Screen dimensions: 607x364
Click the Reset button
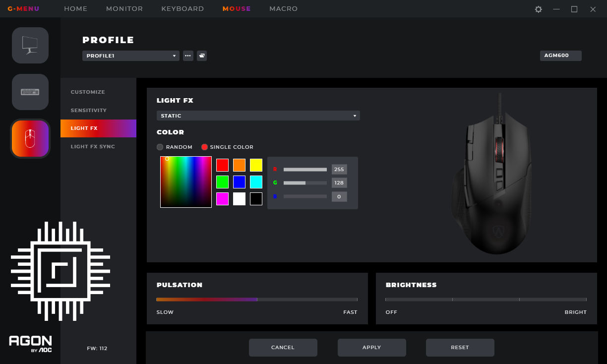(x=460, y=348)
